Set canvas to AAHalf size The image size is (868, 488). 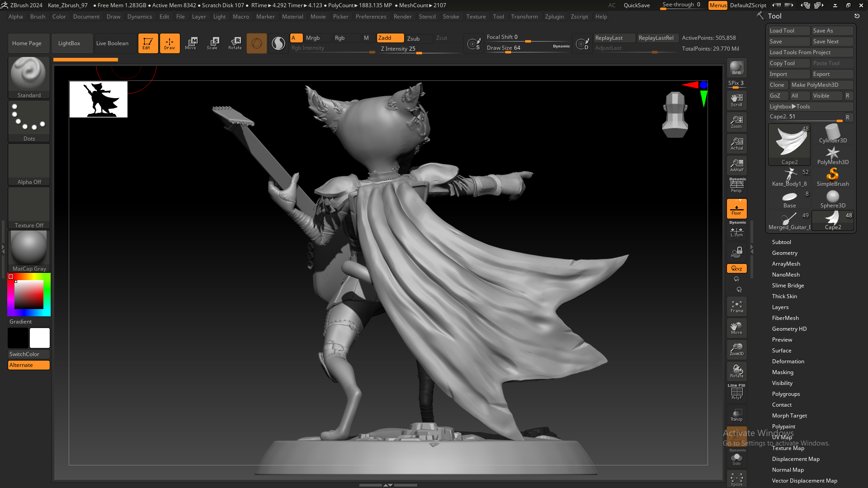[736, 165]
